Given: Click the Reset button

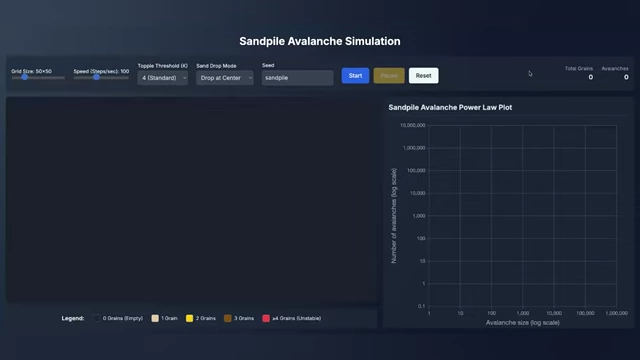Looking at the screenshot, I should tap(423, 76).
